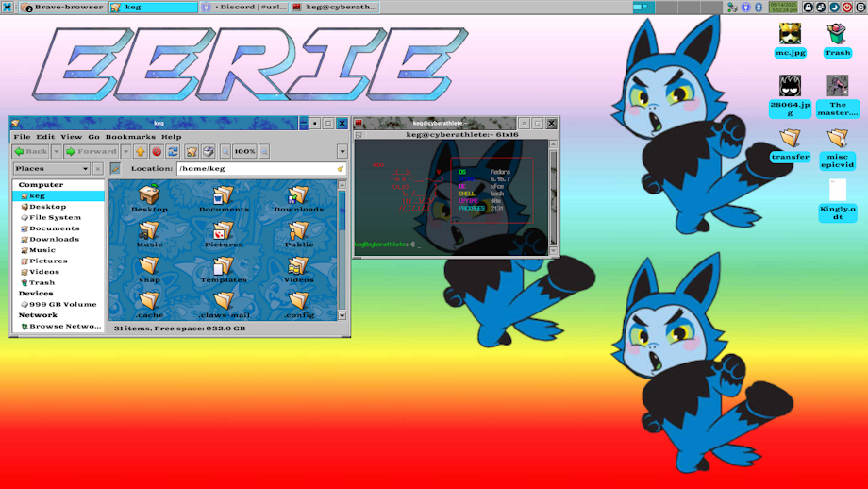Reload the current folder view
The height and width of the screenshot is (489, 868).
point(173,151)
